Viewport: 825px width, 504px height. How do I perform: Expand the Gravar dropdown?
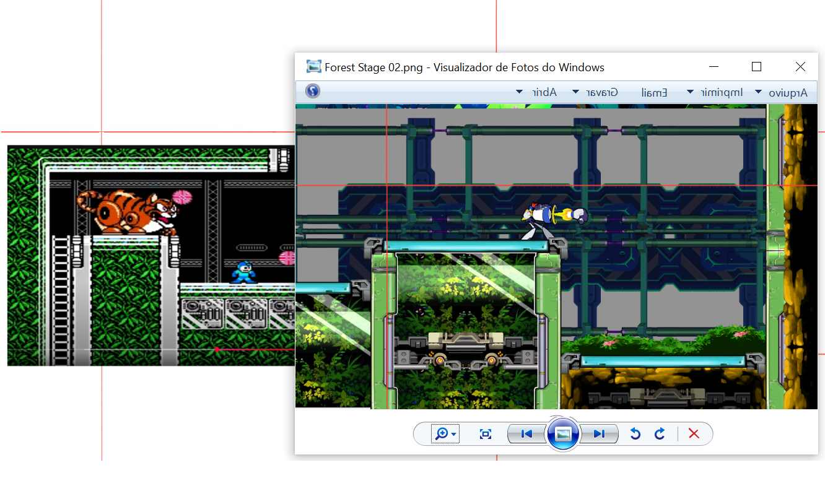coord(595,92)
